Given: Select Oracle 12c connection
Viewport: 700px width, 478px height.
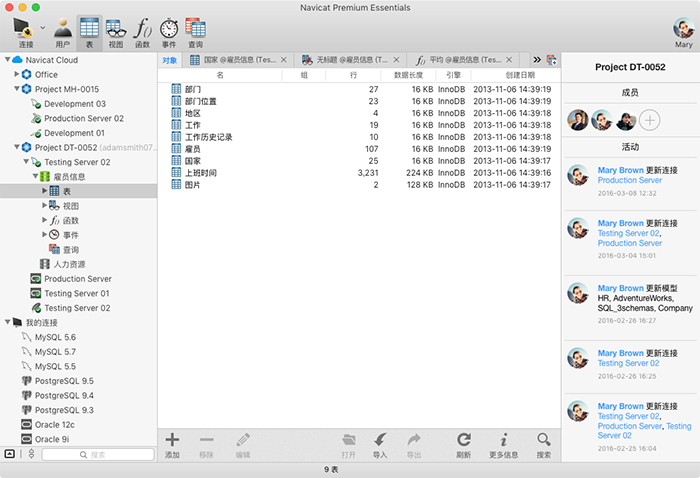Looking at the screenshot, I should tap(54, 424).
